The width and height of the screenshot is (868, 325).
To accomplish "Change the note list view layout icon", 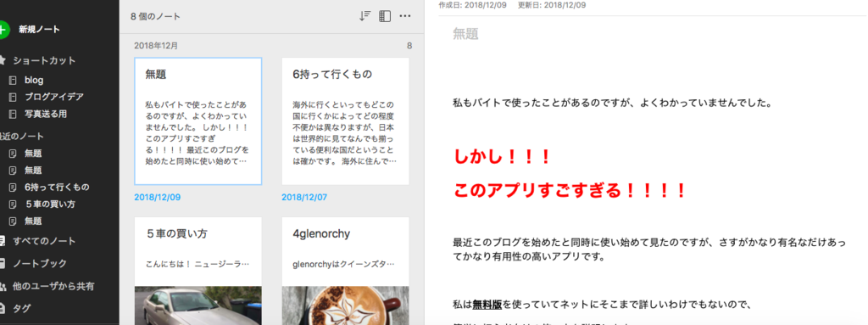I will [385, 16].
